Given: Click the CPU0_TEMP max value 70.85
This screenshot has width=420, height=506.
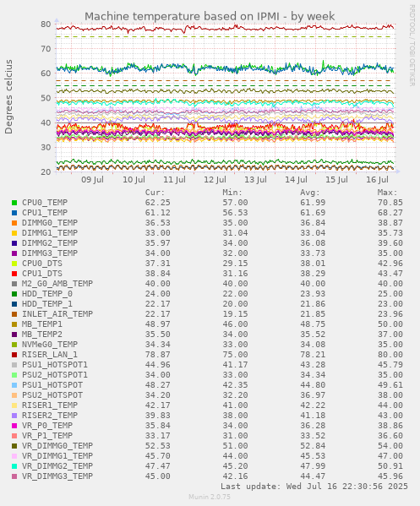Looking at the screenshot, I should (x=390, y=203).
